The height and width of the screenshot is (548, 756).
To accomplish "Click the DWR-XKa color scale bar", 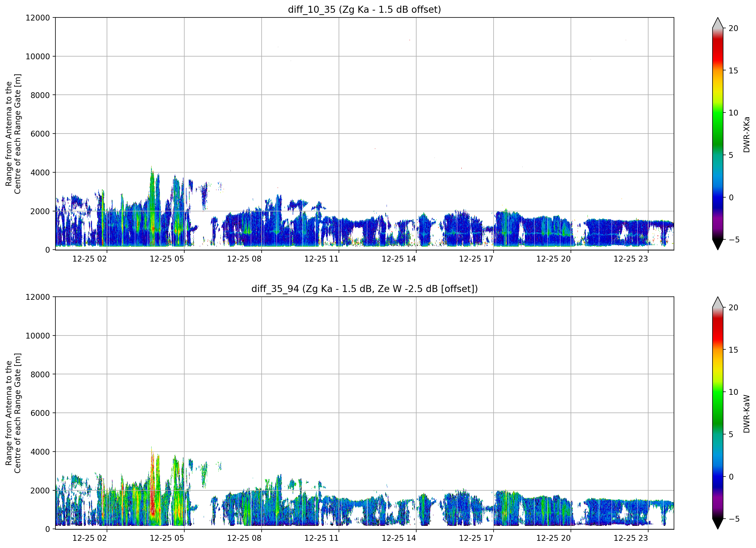I will point(718,134).
